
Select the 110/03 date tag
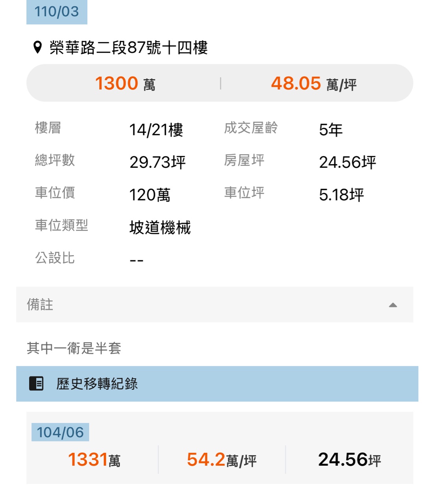tap(57, 12)
